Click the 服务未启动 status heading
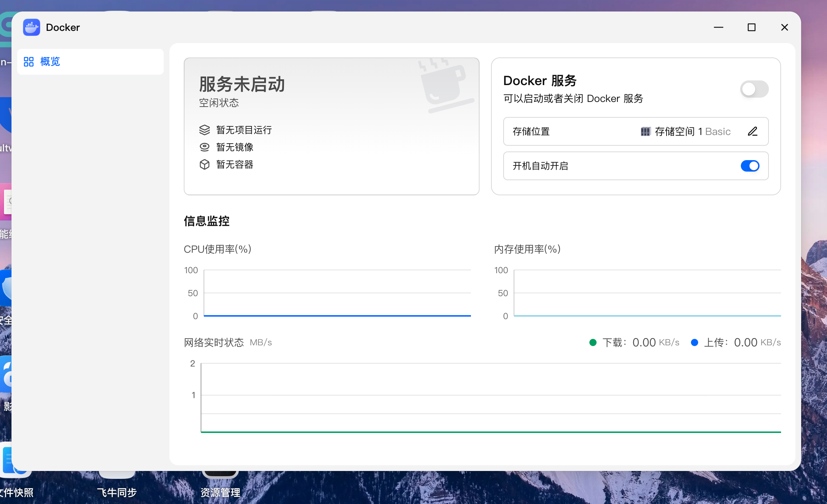Image resolution: width=827 pixels, height=504 pixels. pyautogui.click(x=242, y=84)
